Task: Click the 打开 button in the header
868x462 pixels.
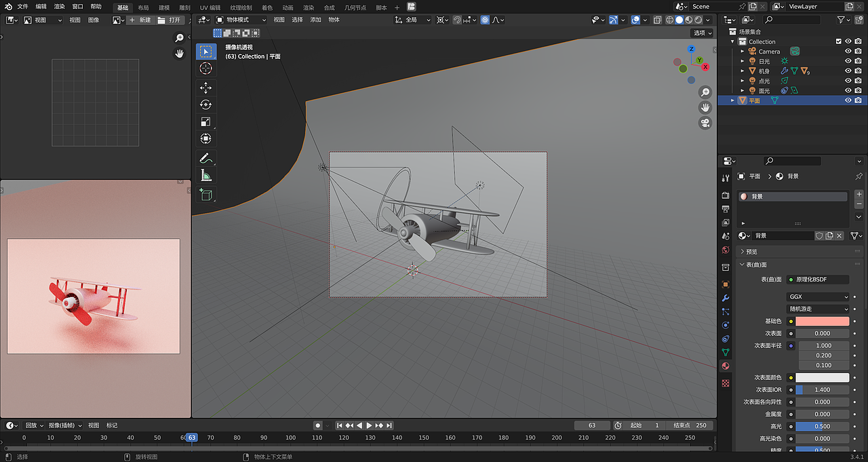Action: 174,20
